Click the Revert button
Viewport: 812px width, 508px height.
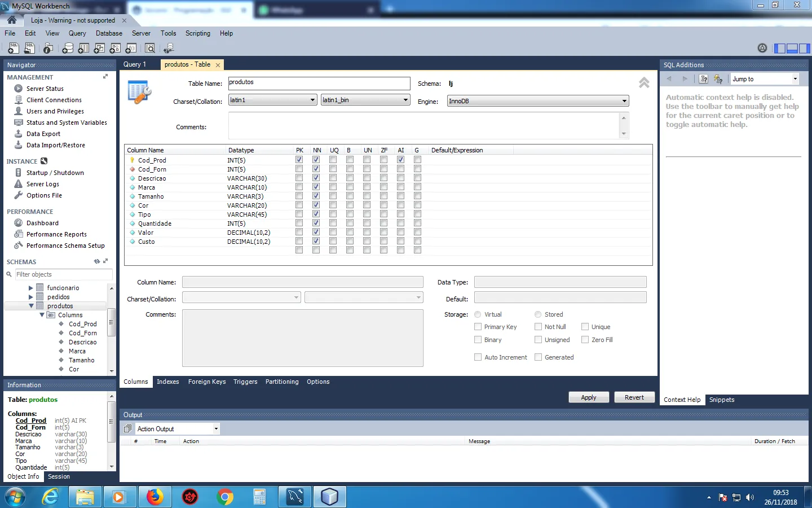(634, 397)
